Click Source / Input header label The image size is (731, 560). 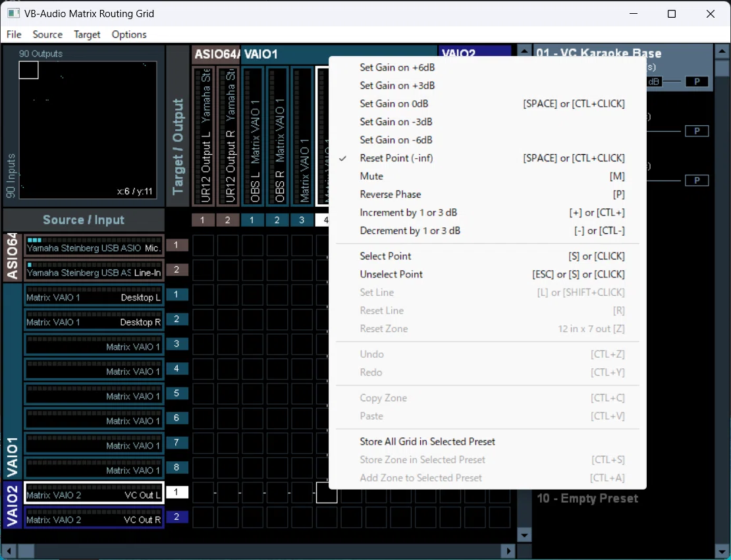click(x=84, y=220)
